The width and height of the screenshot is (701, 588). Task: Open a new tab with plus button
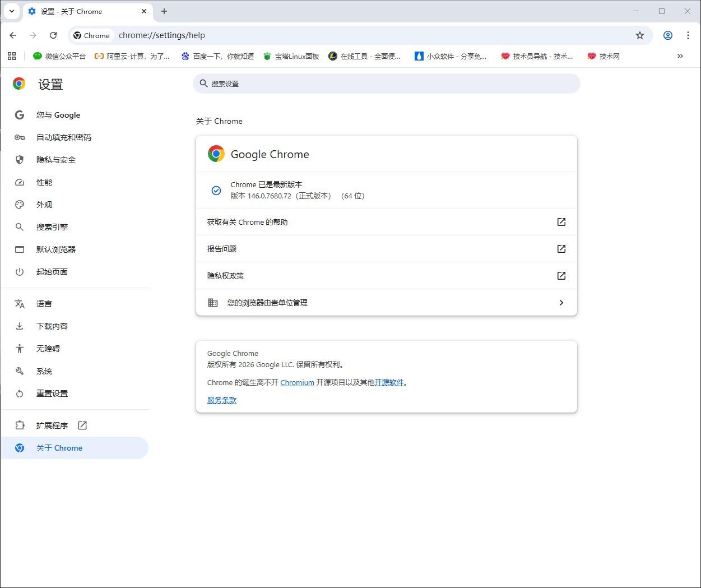[x=164, y=11]
